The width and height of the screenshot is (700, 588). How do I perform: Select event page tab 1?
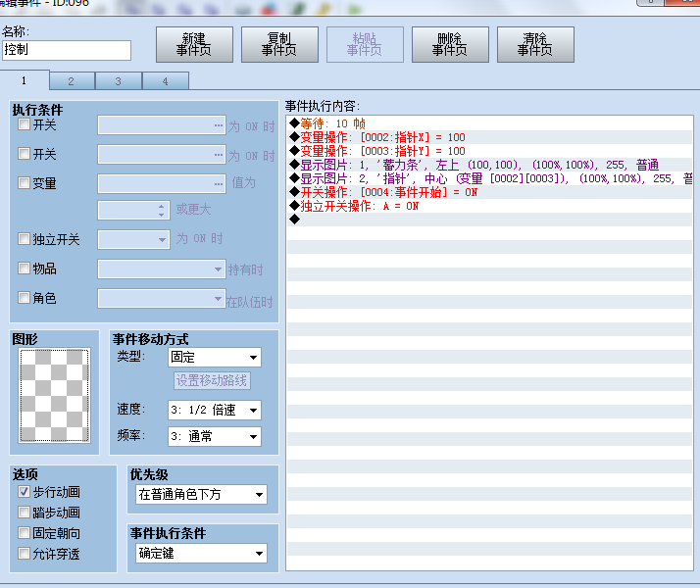[x=25, y=80]
